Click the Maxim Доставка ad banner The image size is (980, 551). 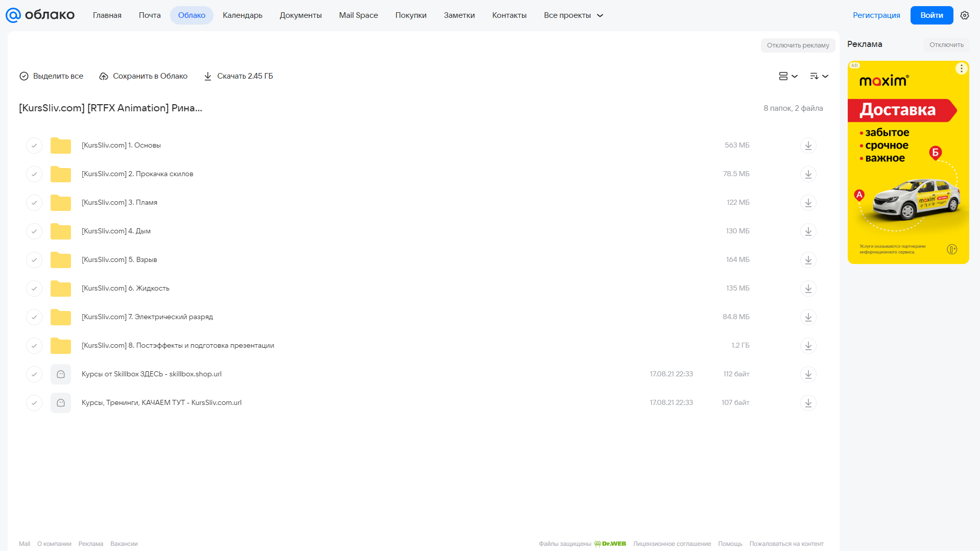pyautogui.click(x=908, y=162)
